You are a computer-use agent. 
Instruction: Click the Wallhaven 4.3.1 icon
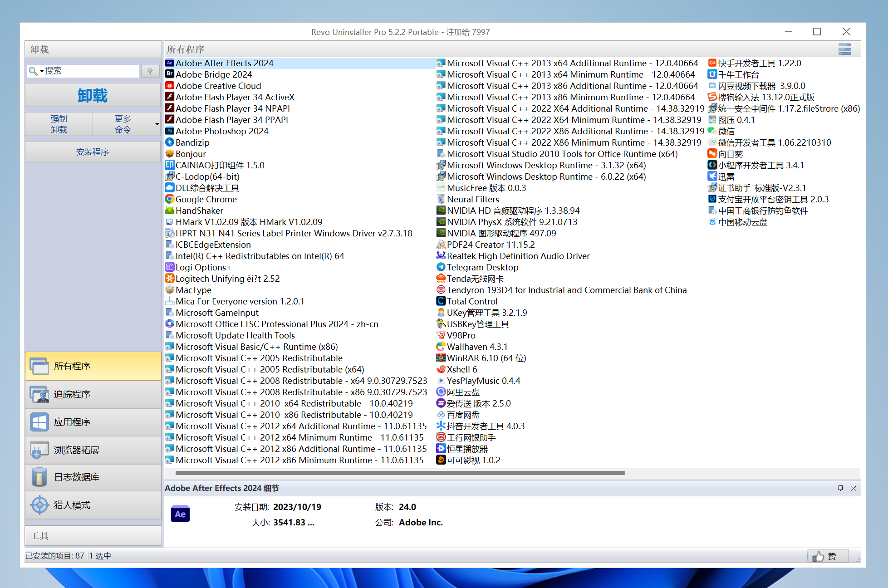[441, 347]
